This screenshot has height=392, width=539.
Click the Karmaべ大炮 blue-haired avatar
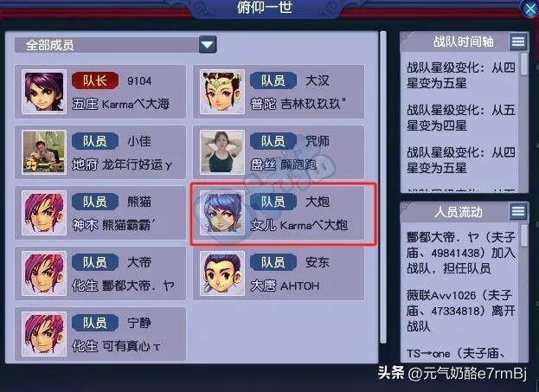point(222,213)
